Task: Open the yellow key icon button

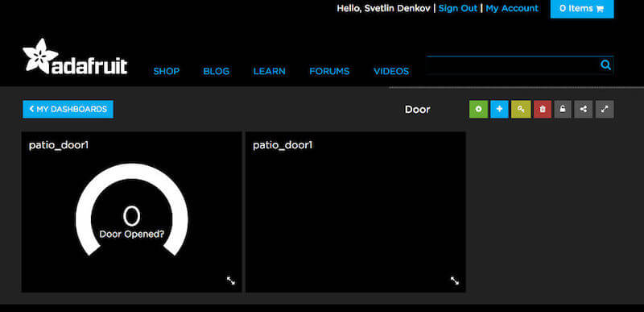Action: (521, 110)
